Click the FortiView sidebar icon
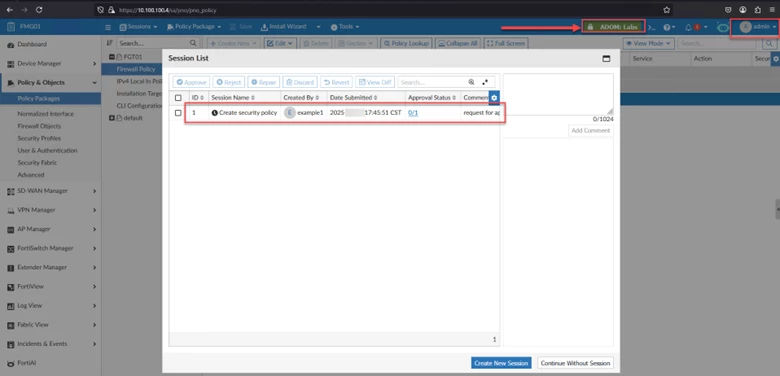The image size is (780, 376). [x=10, y=286]
